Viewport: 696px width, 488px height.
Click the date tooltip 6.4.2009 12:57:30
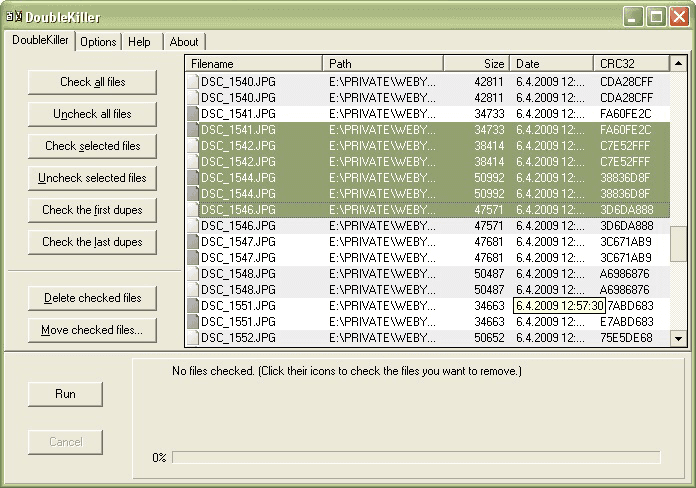pos(559,305)
